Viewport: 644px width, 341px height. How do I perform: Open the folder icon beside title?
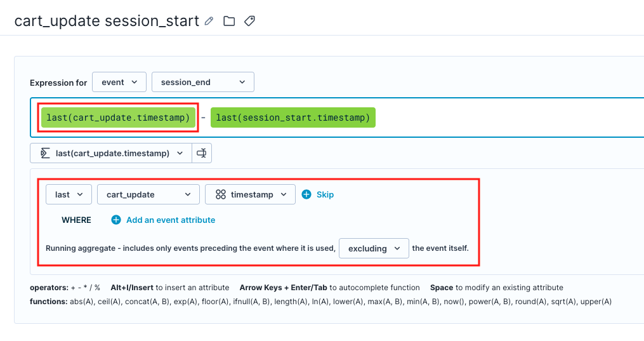pyautogui.click(x=229, y=21)
